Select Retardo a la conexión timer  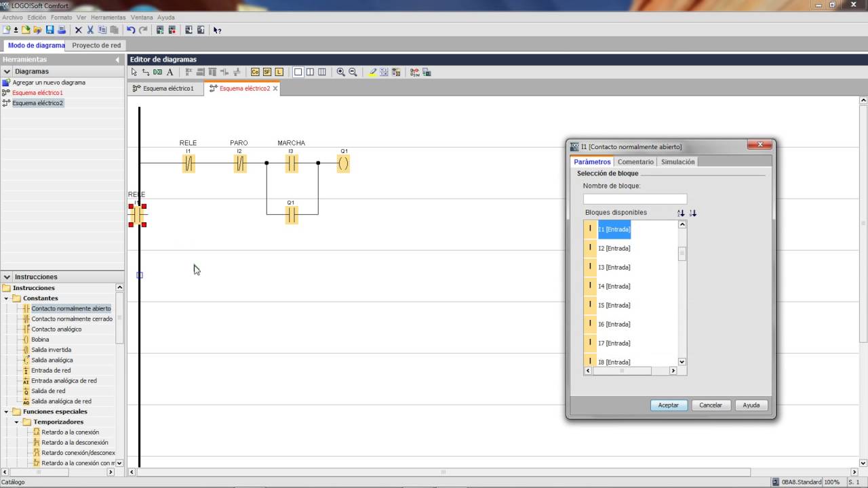pyautogui.click(x=70, y=432)
